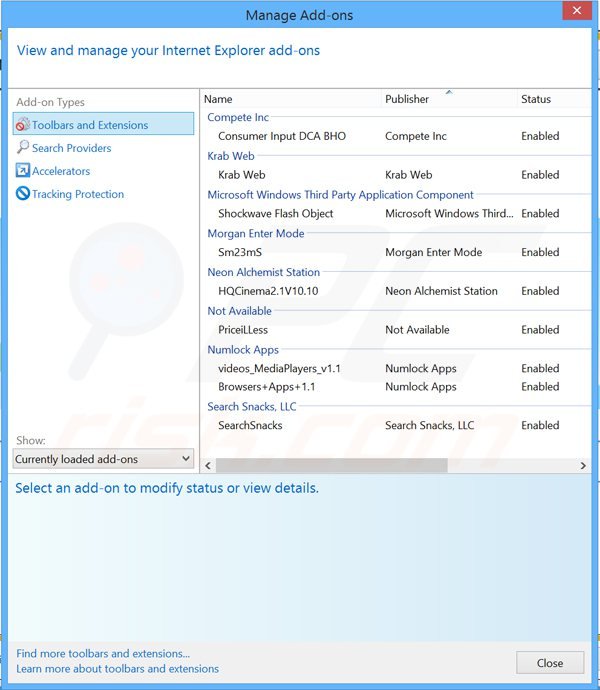Collapse the Numlock Apps group header
Viewport: 600px width, 690px height.
click(243, 350)
